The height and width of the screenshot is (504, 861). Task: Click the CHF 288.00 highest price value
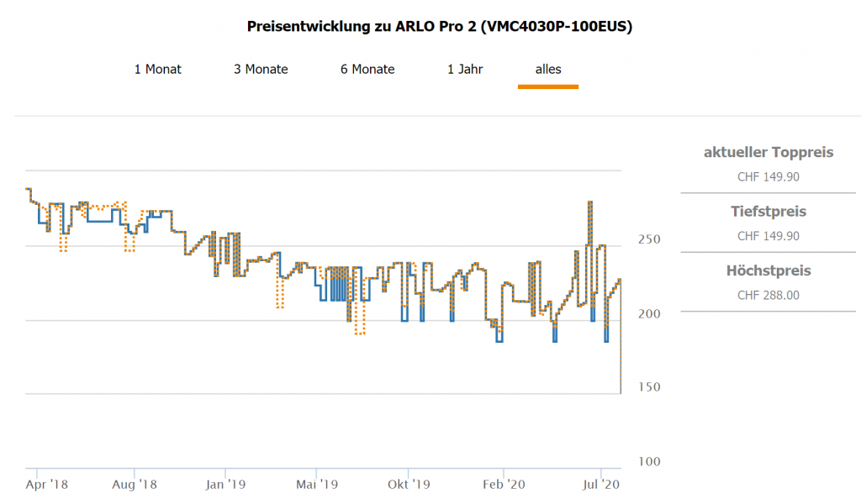[x=769, y=295]
